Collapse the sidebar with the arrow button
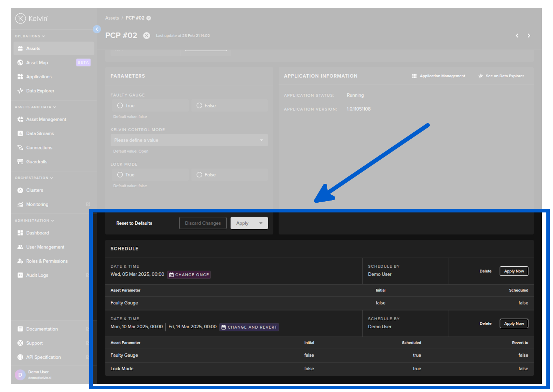The height and width of the screenshot is (392, 553). click(97, 29)
